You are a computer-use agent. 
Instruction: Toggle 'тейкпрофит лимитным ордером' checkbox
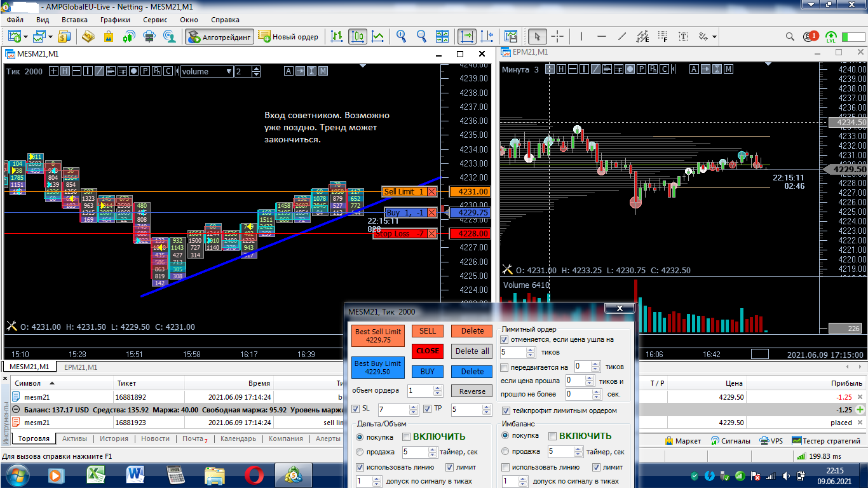click(506, 410)
